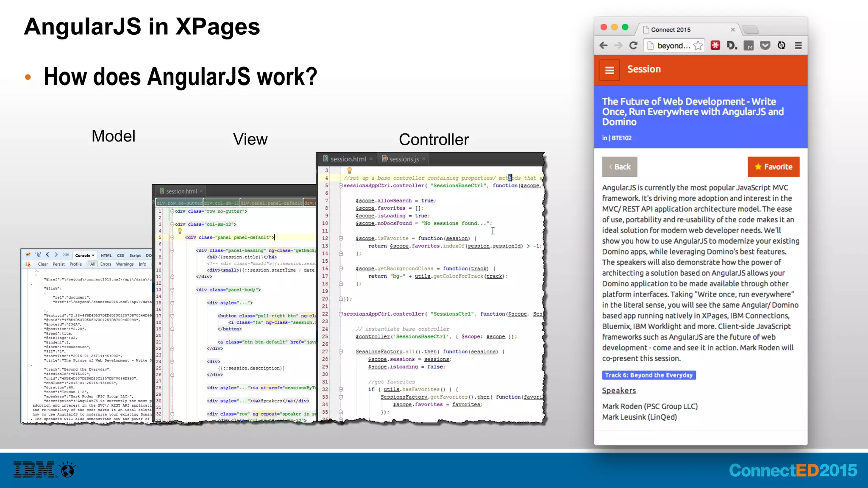868x488 pixels.
Task: Click Persist in the Firebug console
Action: coord(58,264)
